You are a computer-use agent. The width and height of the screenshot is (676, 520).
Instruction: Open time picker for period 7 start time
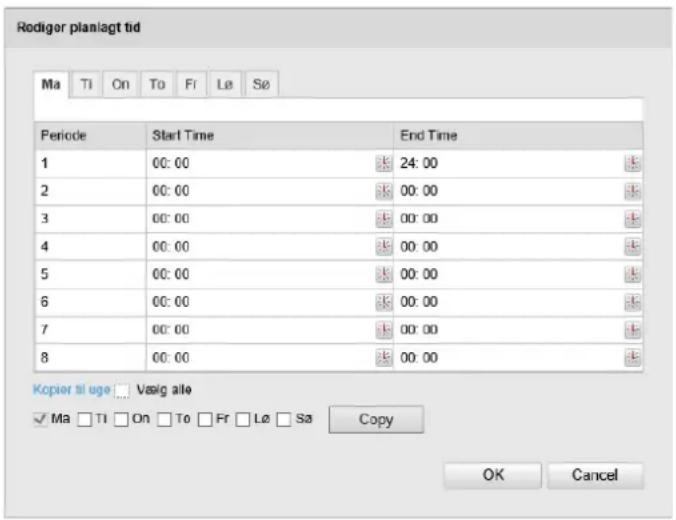383,330
